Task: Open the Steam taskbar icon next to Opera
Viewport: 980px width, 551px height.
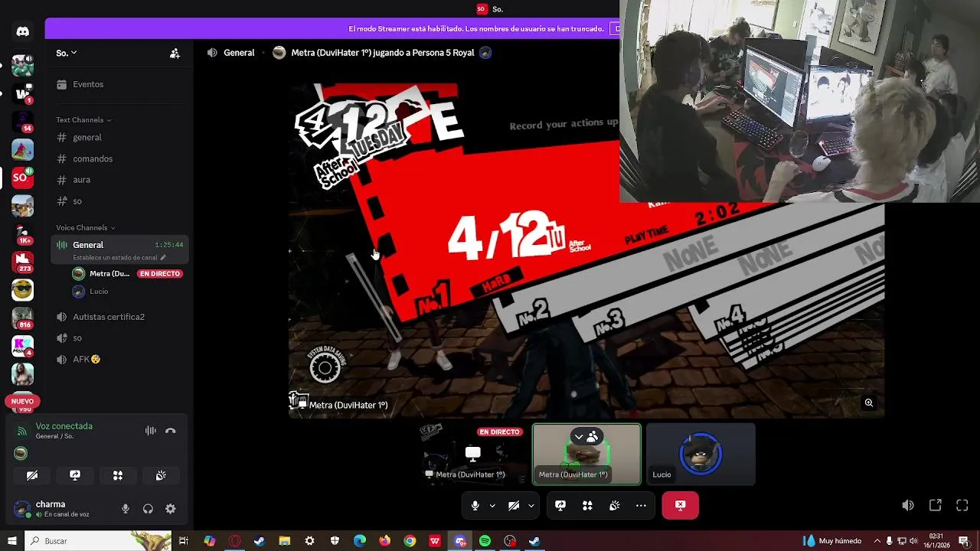Action: (x=260, y=541)
